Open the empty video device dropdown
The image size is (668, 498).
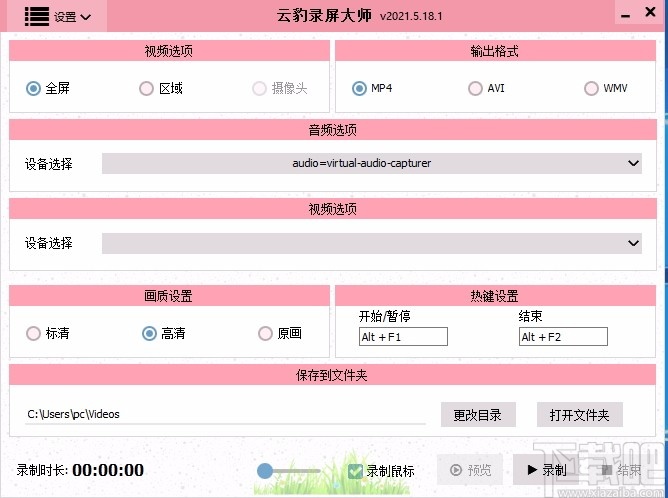coord(371,243)
